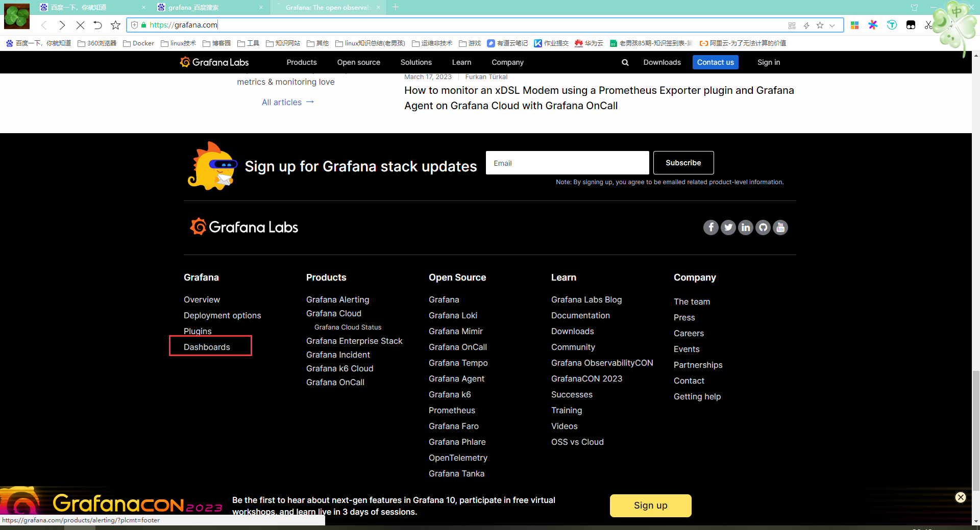Open the Docker bookmark folder
980x530 pixels.
coord(138,43)
